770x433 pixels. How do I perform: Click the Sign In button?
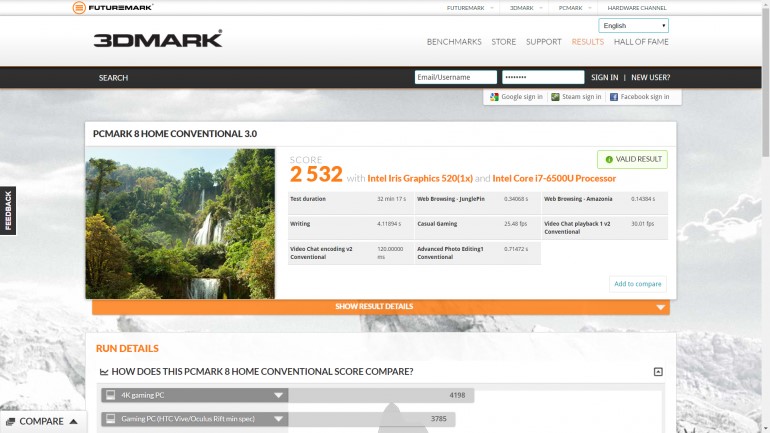pyautogui.click(x=605, y=77)
